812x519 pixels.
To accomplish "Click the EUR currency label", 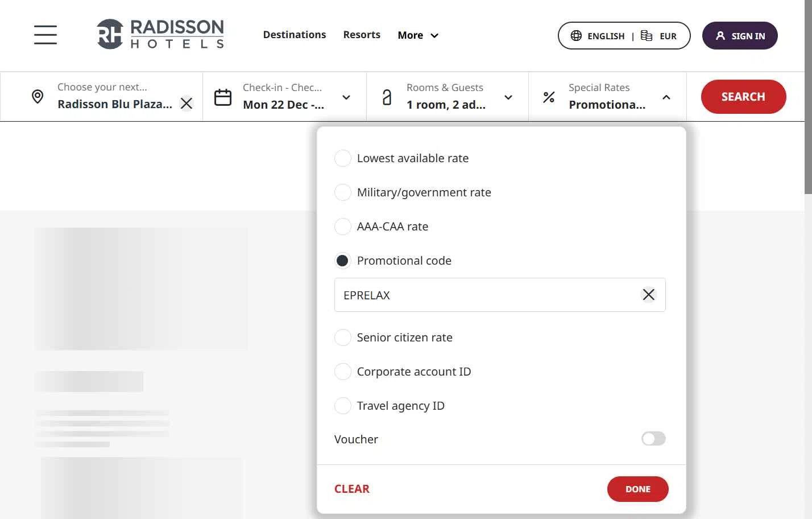I will (x=668, y=36).
